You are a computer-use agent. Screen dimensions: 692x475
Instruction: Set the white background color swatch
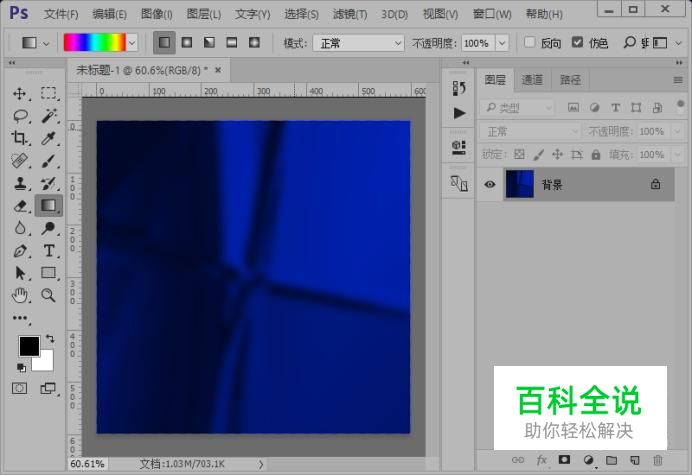[x=46, y=363]
